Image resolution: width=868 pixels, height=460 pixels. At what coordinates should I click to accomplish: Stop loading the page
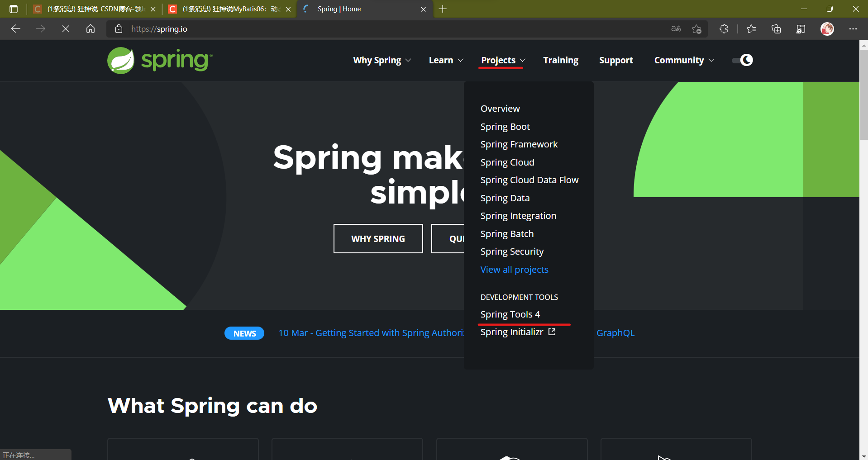tap(66, 29)
